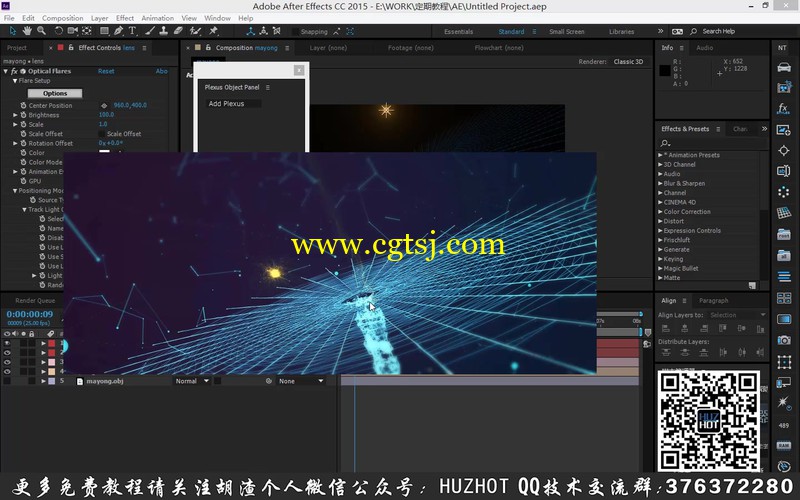The width and height of the screenshot is (800, 500).
Task: Select the Selection tool arrow
Action: click(x=12, y=31)
